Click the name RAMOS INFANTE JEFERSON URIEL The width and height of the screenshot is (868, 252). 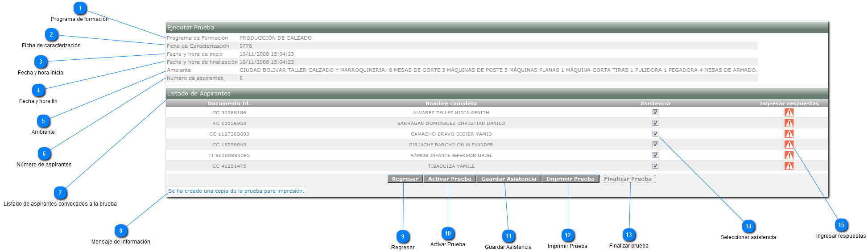coord(451,156)
